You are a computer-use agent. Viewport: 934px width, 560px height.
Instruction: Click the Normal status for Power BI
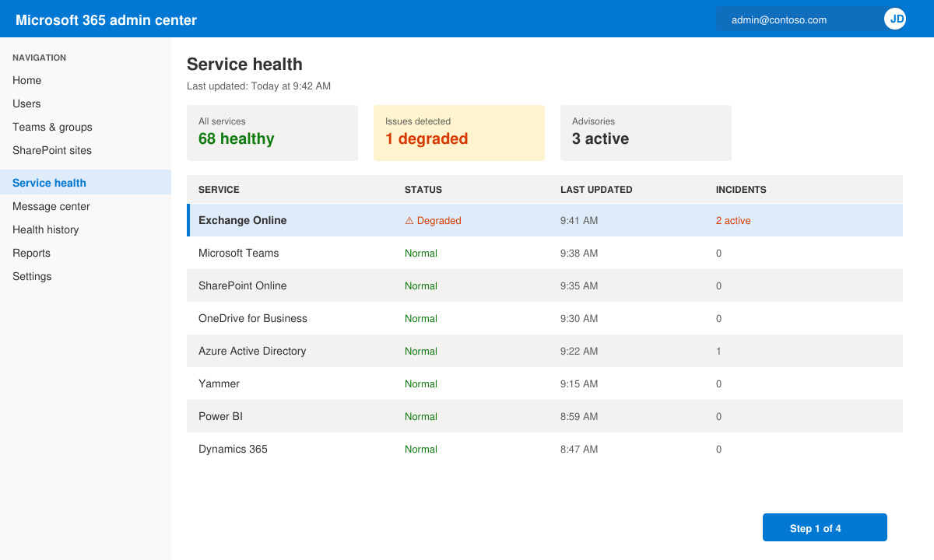(x=421, y=417)
